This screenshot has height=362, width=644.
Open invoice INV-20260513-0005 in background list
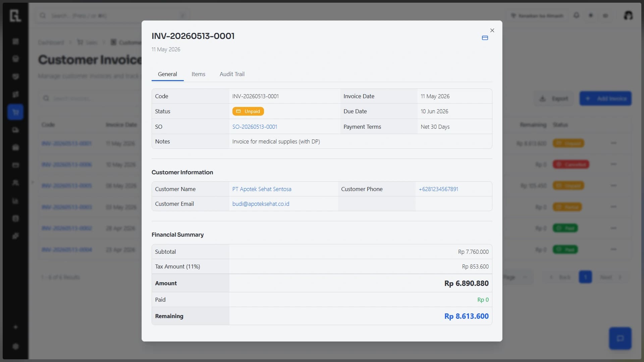coord(66,186)
